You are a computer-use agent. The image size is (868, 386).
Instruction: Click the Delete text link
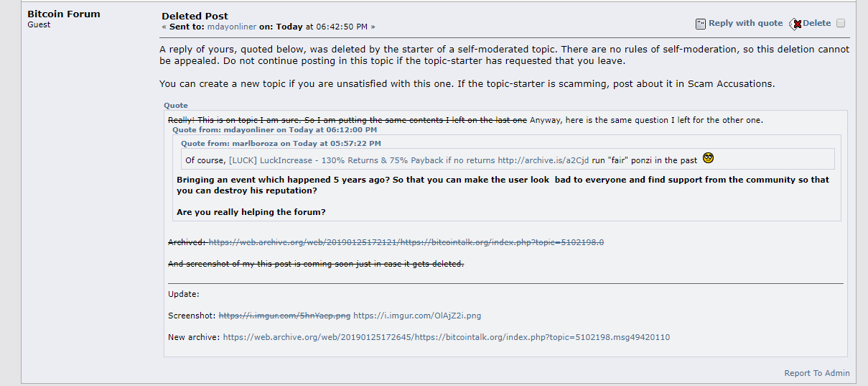pos(816,23)
